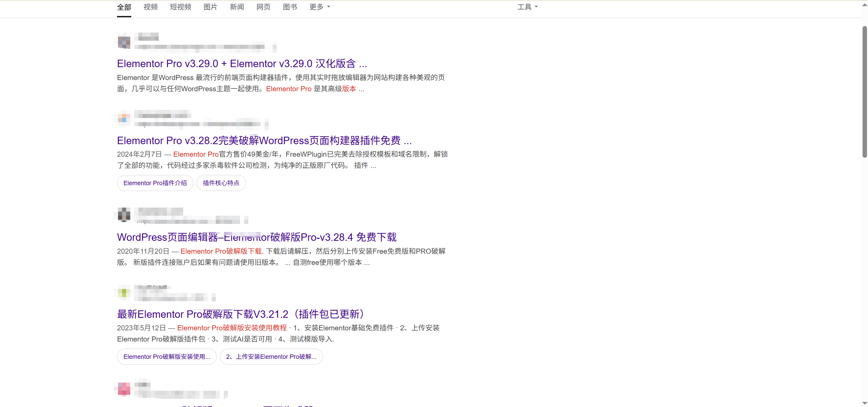Open the 更多 dropdown menu
This screenshot has height=407, width=868.
pyautogui.click(x=319, y=7)
